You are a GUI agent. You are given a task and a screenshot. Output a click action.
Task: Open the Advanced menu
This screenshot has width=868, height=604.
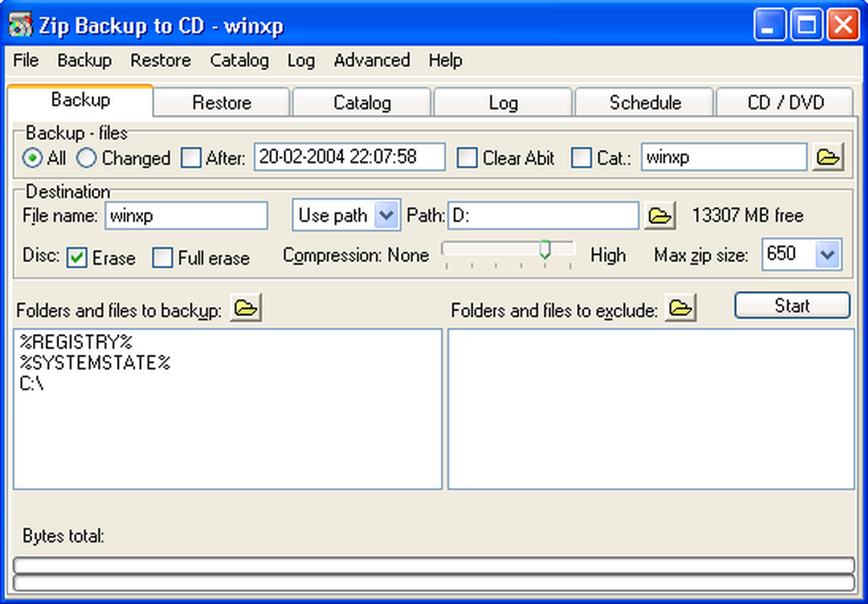372,60
